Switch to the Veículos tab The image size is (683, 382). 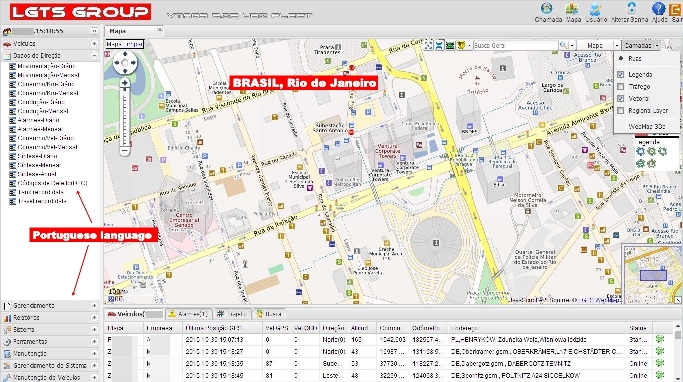click(x=135, y=314)
